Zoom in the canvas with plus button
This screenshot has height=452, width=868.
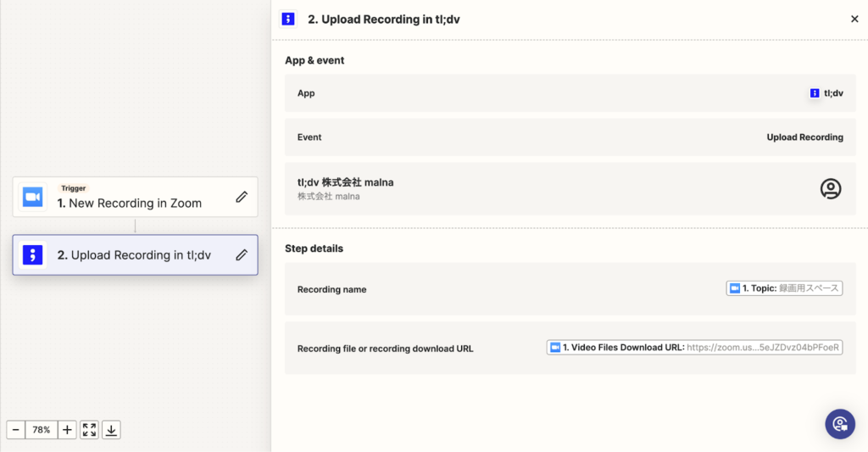[67, 430]
